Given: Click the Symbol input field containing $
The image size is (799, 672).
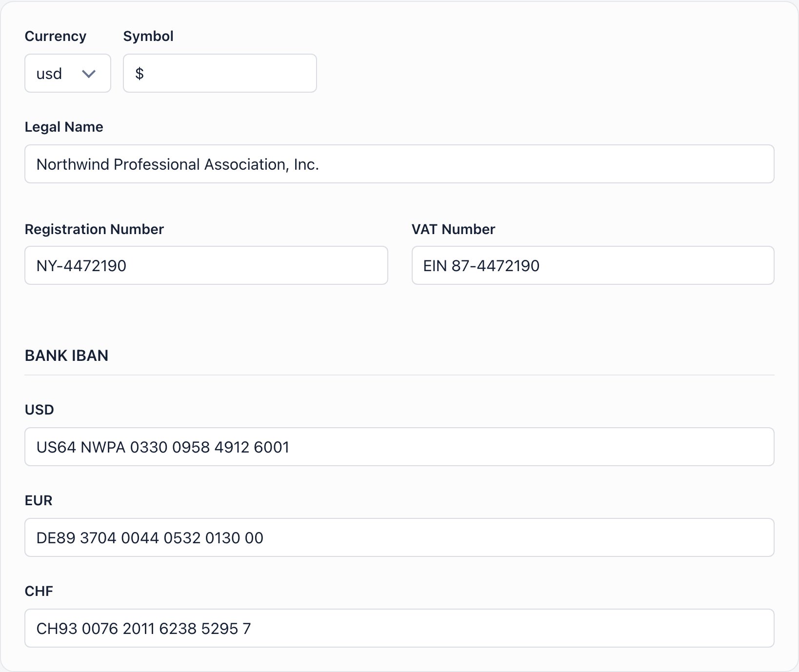Looking at the screenshot, I should (x=220, y=73).
